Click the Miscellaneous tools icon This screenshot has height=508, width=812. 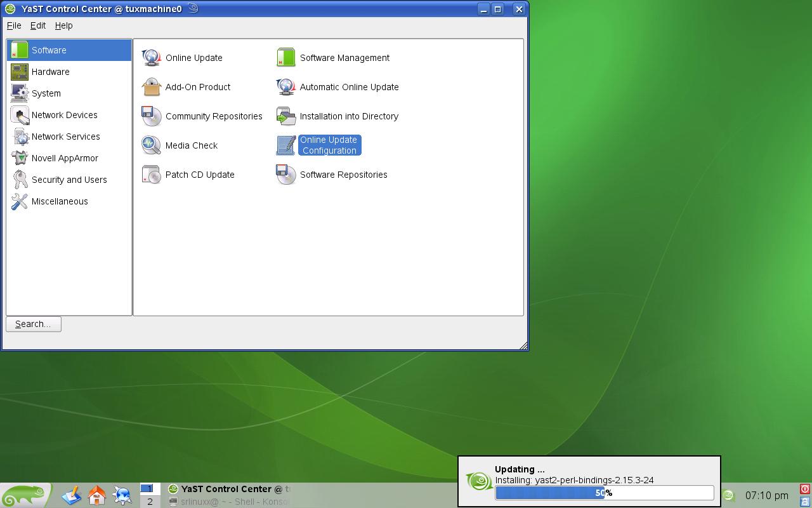[x=20, y=201]
